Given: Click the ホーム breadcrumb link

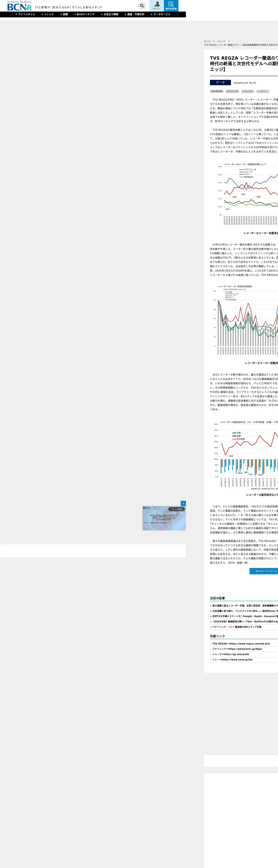Looking at the screenshot, I should click(207, 41).
